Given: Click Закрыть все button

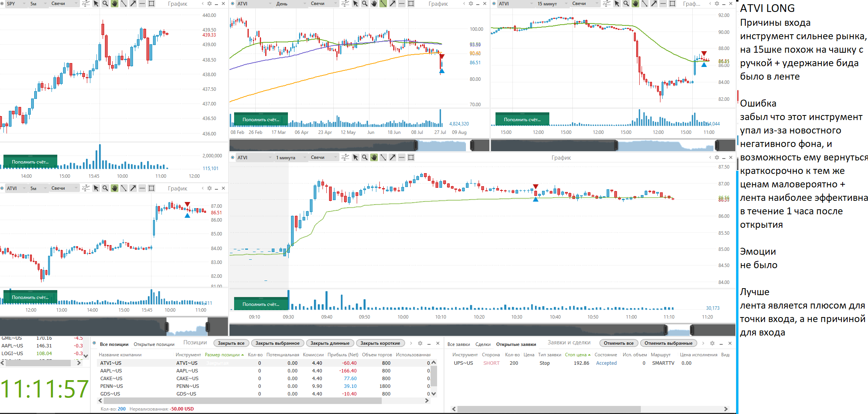Looking at the screenshot, I should coord(231,343).
